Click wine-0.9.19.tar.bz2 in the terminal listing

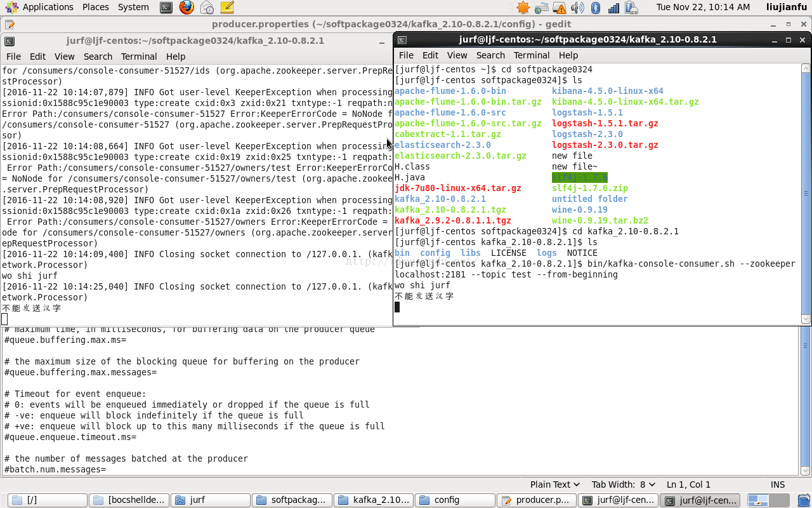600,220
